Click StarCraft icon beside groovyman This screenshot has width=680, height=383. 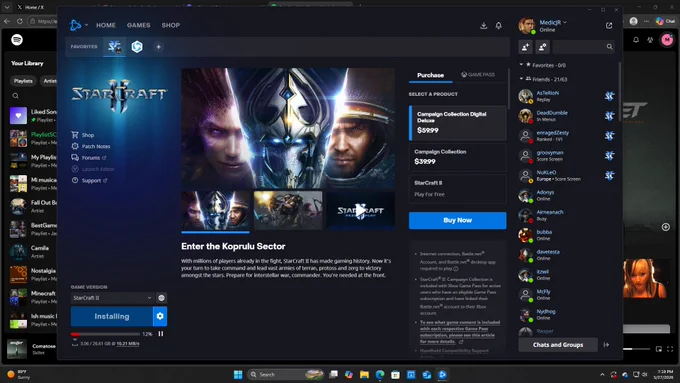[x=609, y=155]
